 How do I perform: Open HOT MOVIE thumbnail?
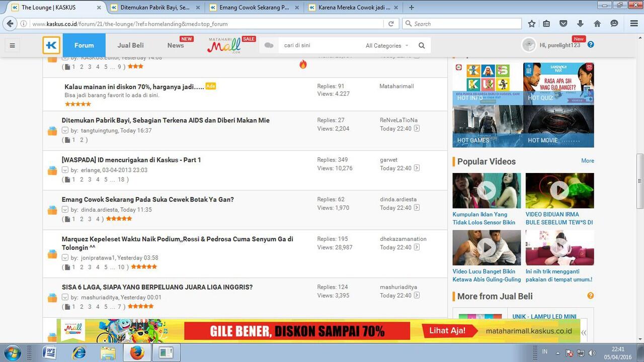[558, 126]
